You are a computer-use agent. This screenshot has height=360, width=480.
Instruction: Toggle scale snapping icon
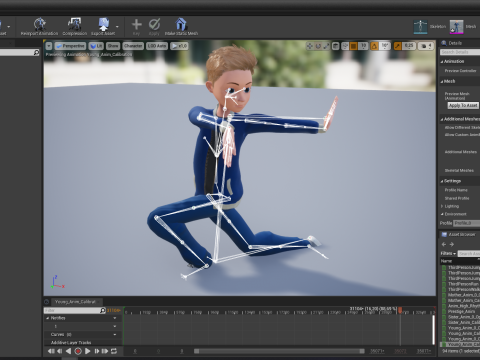coord(397,46)
